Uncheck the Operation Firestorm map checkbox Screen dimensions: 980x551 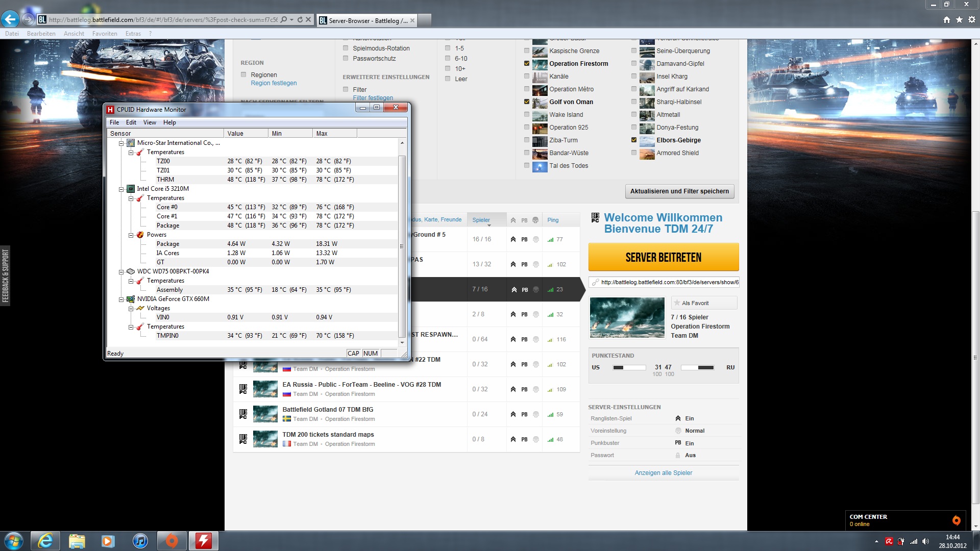pos(527,64)
